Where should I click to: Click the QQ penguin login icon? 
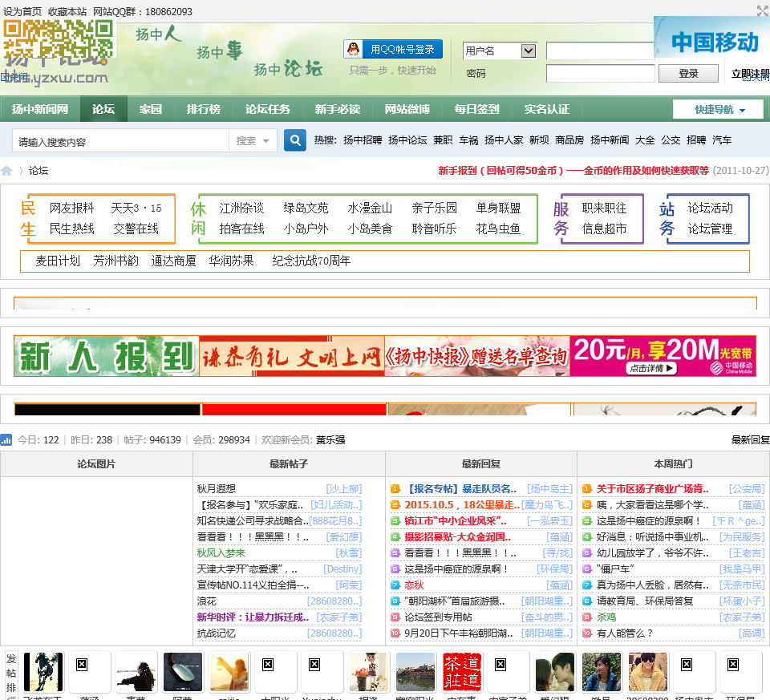coord(353,49)
